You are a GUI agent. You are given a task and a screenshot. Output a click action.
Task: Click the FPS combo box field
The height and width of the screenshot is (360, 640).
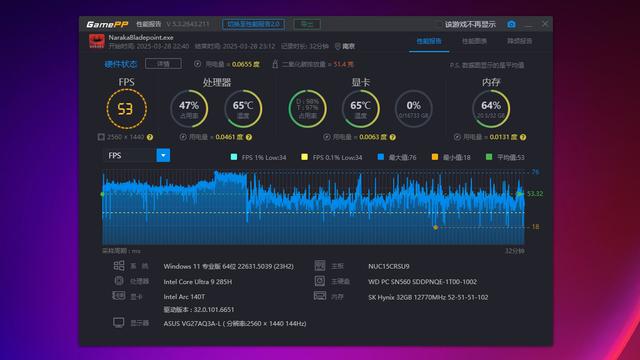click(136, 156)
